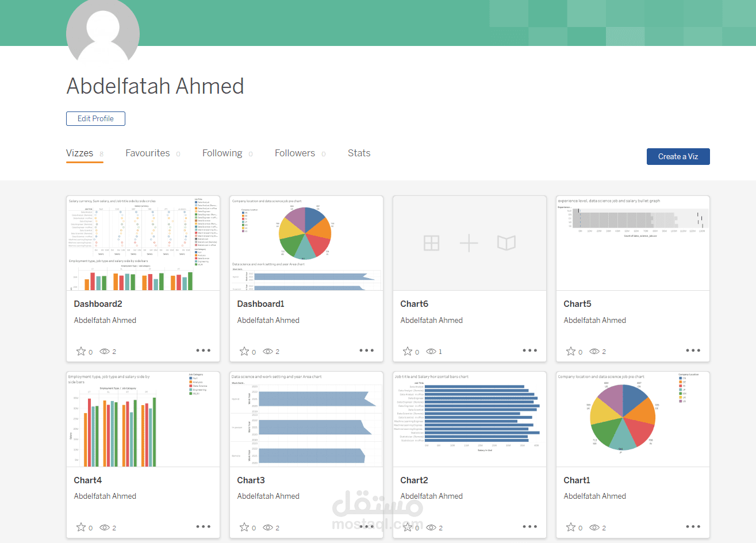Open the three-dot menu on Chart2 card
The image size is (756, 543).
pyautogui.click(x=530, y=526)
